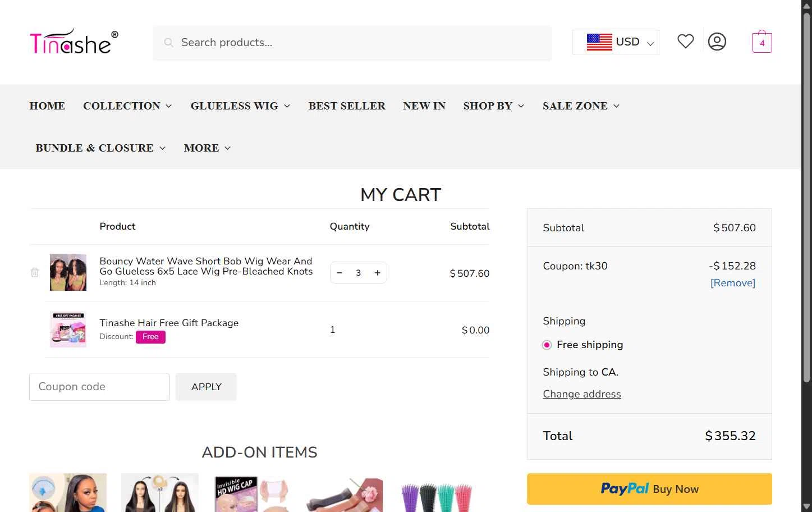Expand the SALE ZONE menu
The image size is (812, 512).
(581, 106)
